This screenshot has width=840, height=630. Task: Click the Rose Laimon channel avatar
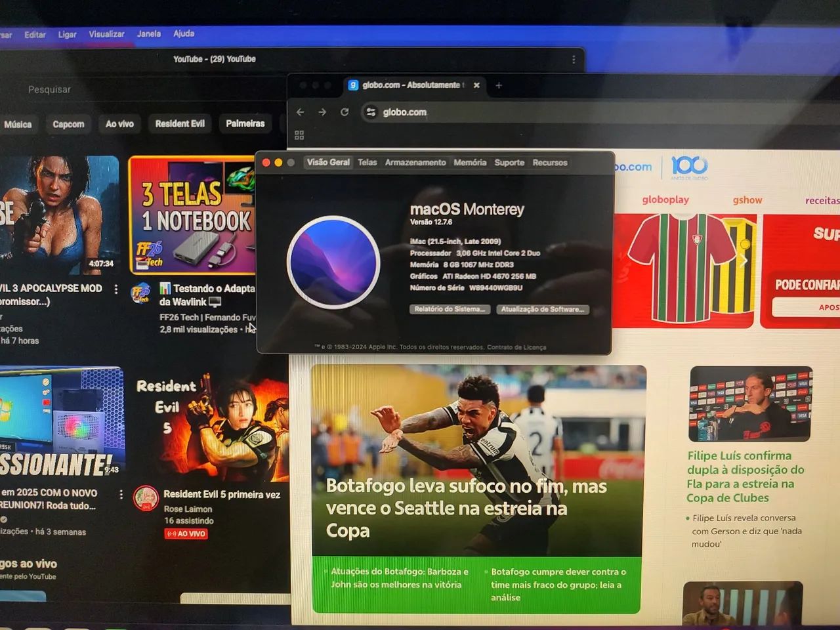point(146,499)
